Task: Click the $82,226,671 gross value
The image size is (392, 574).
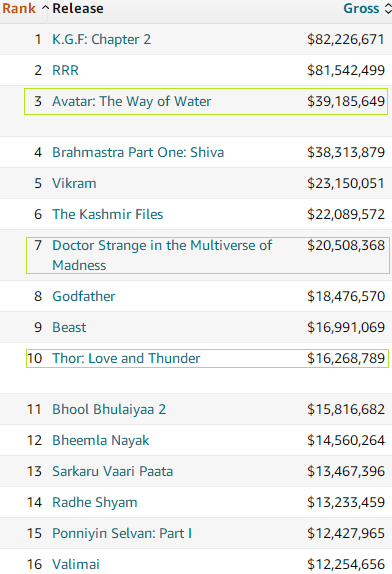Action: tap(346, 40)
